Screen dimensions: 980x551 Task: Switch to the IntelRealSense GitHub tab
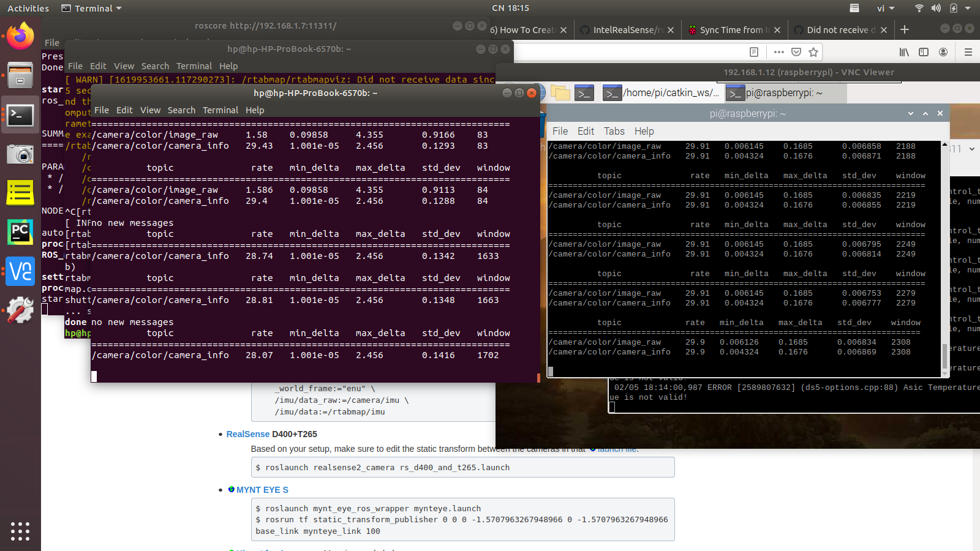coord(628,29)
